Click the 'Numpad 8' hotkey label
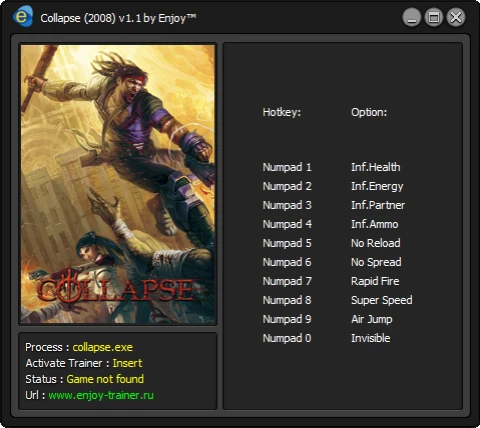The image size is (480, 428). (287, 300)
